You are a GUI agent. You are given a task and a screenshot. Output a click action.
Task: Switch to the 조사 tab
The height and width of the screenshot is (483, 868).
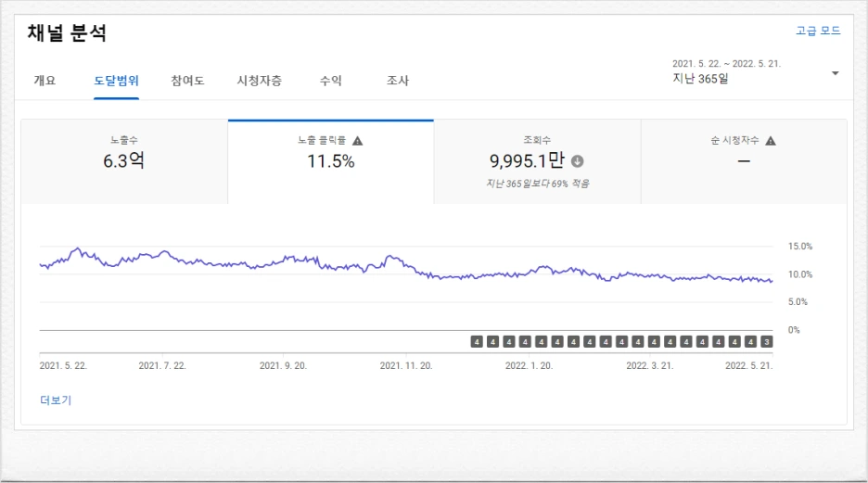pos(398,81)
